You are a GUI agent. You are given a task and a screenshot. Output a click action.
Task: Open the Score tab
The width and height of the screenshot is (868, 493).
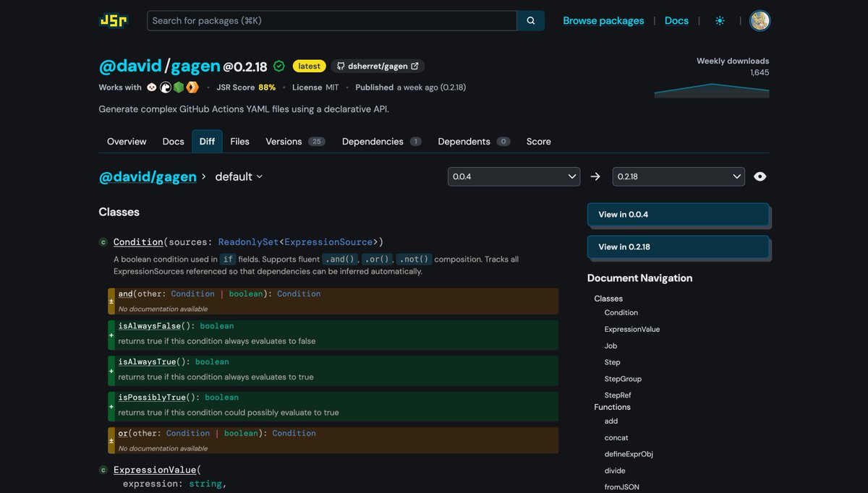539,142
